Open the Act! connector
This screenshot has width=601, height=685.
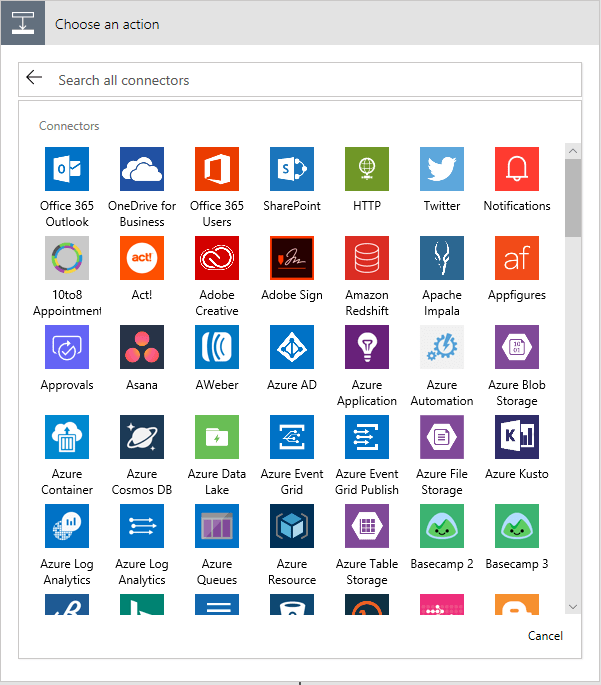coord(142,258)
